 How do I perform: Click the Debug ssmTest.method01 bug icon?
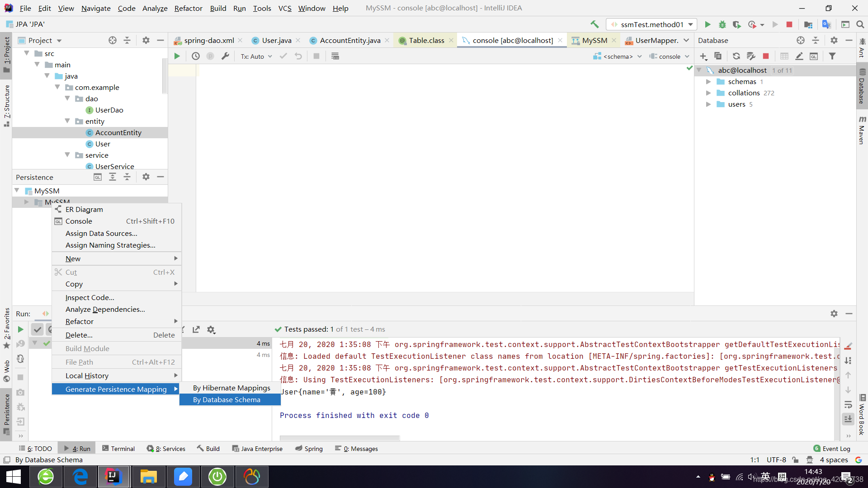pyautogui.click(x=722, y=24)
